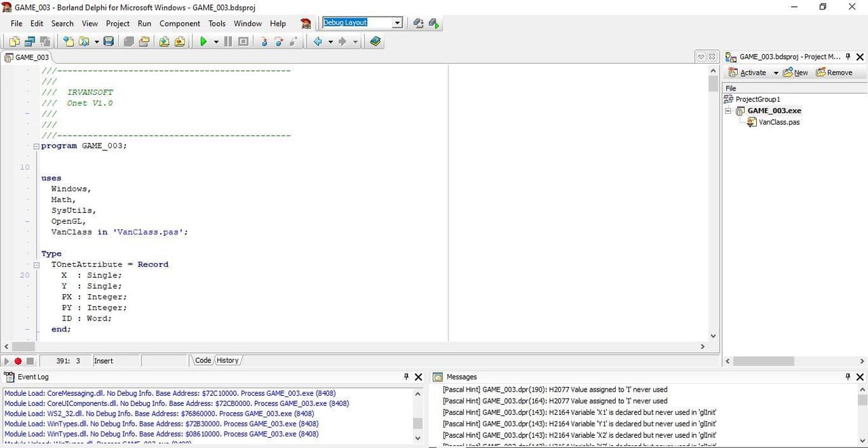Pin the Messages panel
The width and height of the screenshot is (868, 448).
[848, 377]
